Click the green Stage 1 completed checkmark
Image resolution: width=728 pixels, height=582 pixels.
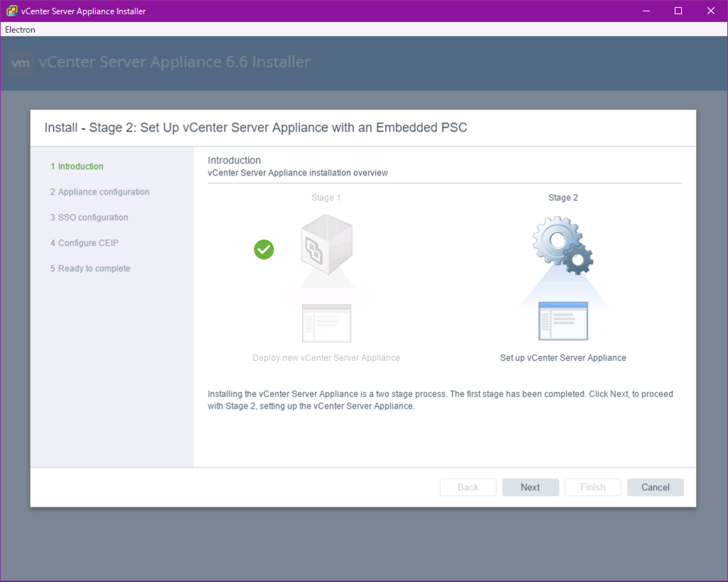tap(264, 249)
